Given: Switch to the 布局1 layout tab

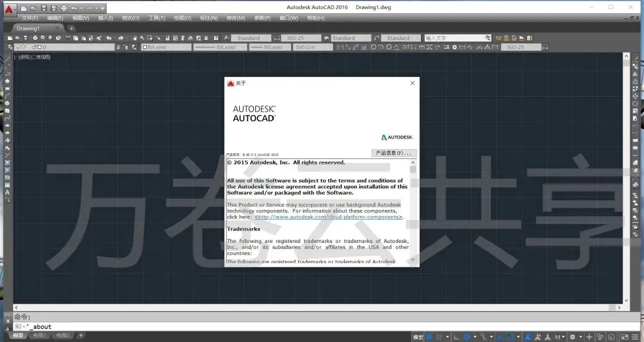Looking at the screenshot, I should pos(39,335).
